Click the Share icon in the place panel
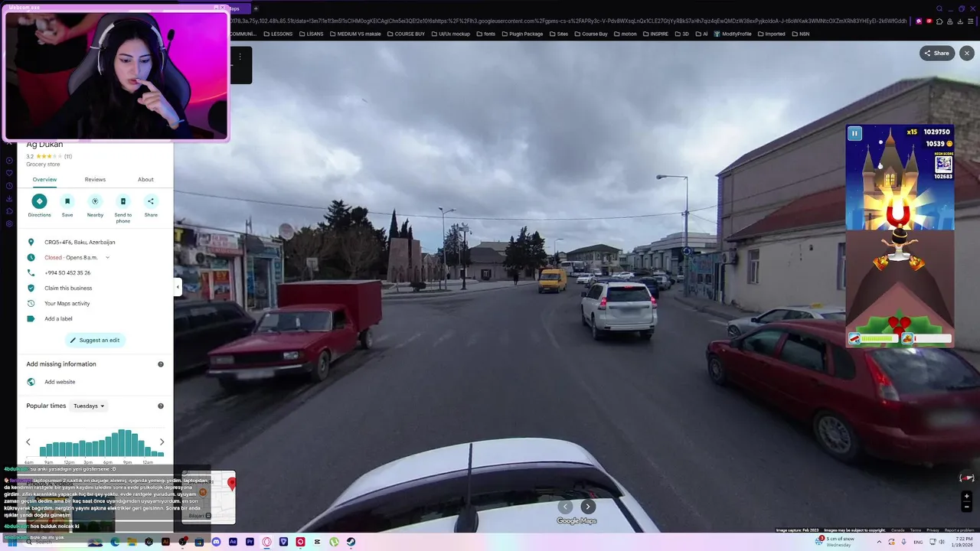Screen dimensions: 980x551 (x=151, y=201)
